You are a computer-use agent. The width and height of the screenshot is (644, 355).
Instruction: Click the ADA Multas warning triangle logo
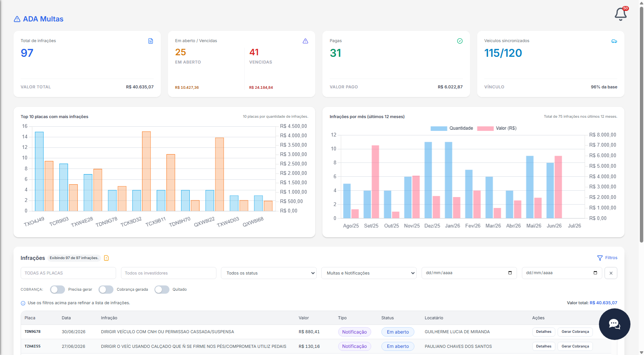click(17, 19)
